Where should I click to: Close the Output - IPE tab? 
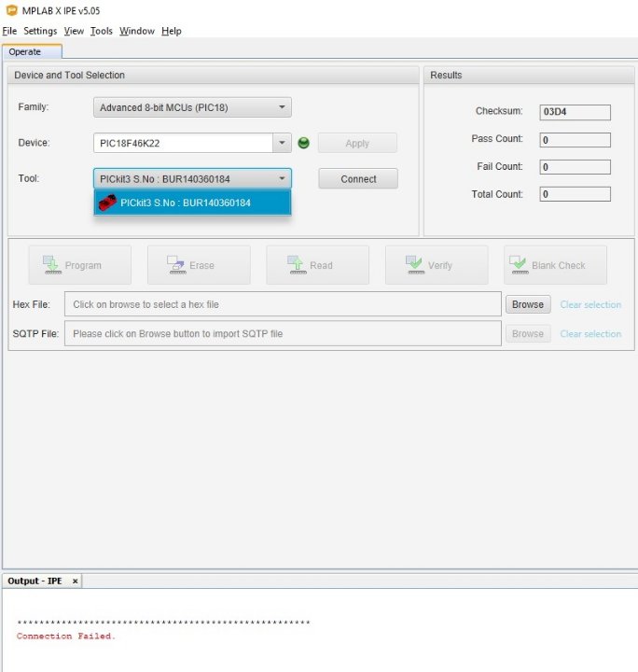point(75,581)
